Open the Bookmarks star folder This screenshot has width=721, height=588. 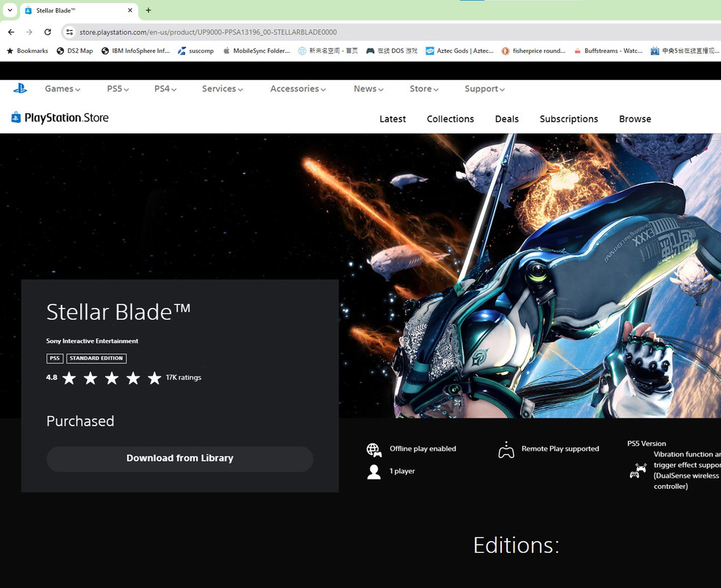pyautogui.click(x=27, y=51)
